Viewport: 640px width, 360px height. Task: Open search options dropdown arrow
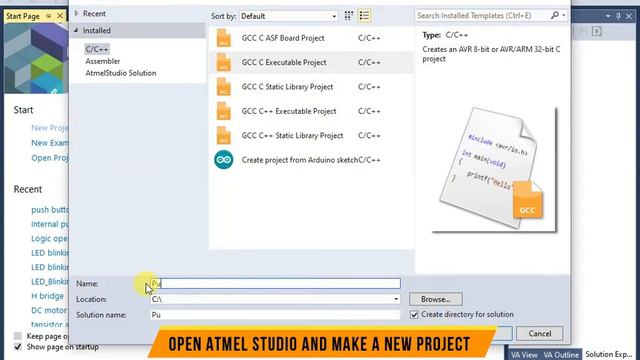(x=564, y=16)
